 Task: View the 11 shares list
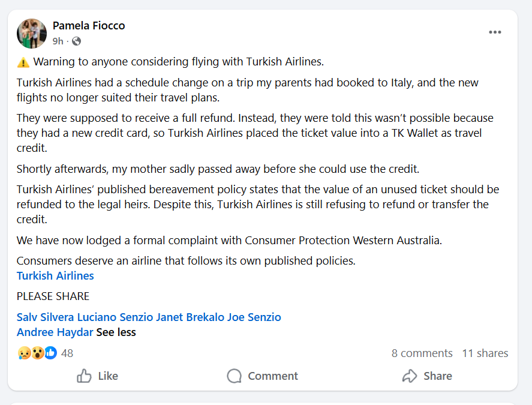485,353
